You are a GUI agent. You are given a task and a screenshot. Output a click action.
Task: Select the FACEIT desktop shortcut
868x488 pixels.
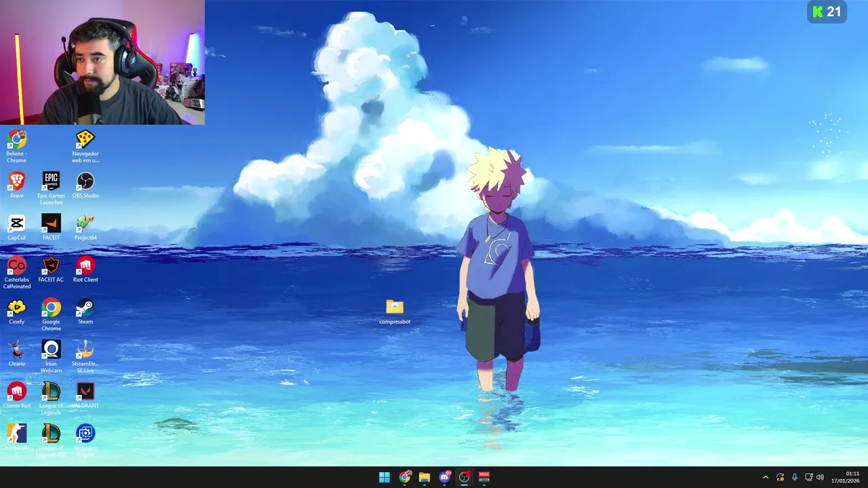pos(51,227)
